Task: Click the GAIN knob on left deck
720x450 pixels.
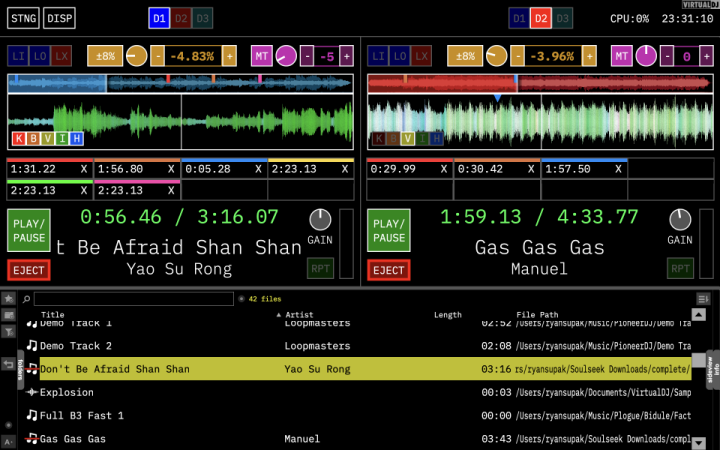Action: pyautogui.click(x=320, y=219)
